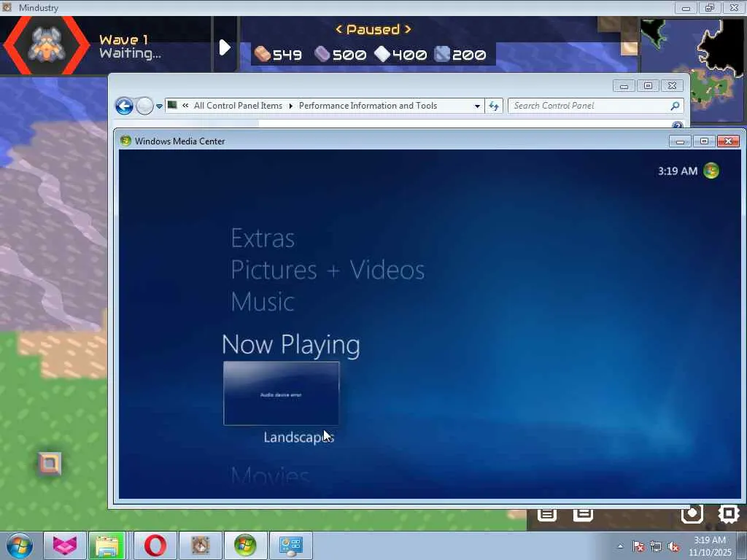Screen dimensions: 747x560
Task: Open the Movies section in Media Center
Action: 270,475
